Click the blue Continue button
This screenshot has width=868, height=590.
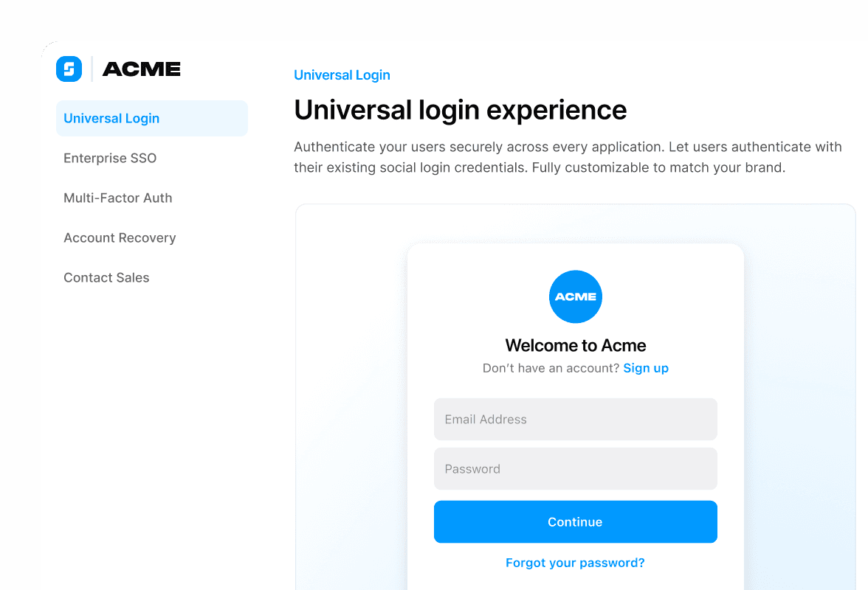tap(575, 522)
